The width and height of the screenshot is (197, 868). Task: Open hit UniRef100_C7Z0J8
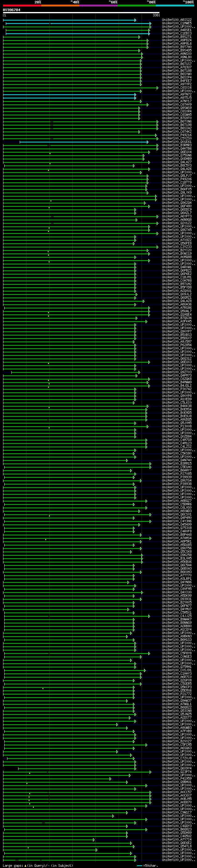(x=177, y=758)
